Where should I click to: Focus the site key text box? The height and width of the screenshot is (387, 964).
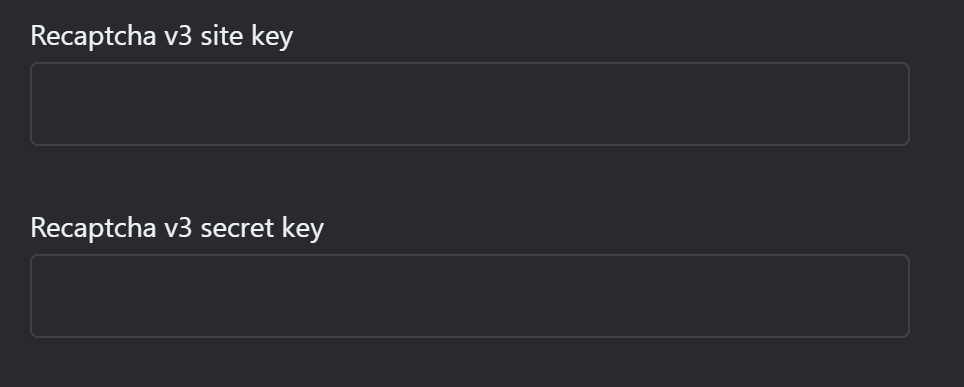pyautogui.click(x=470, y=104)
